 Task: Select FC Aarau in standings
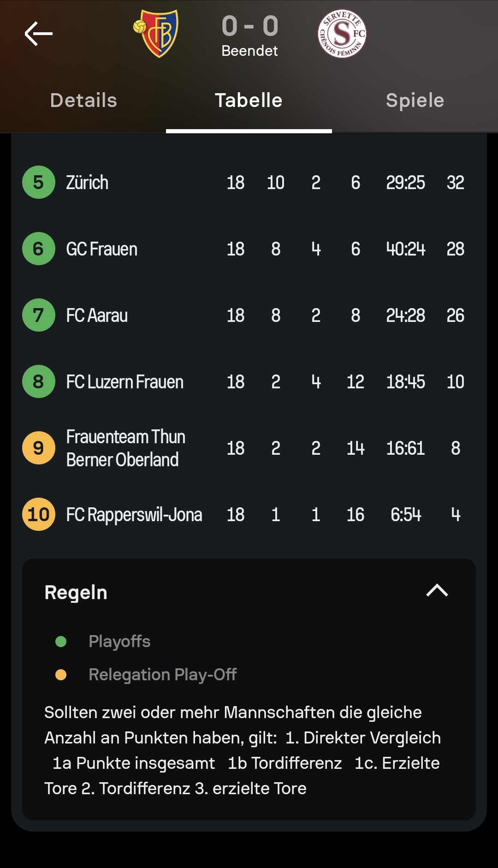coord(97,315)
